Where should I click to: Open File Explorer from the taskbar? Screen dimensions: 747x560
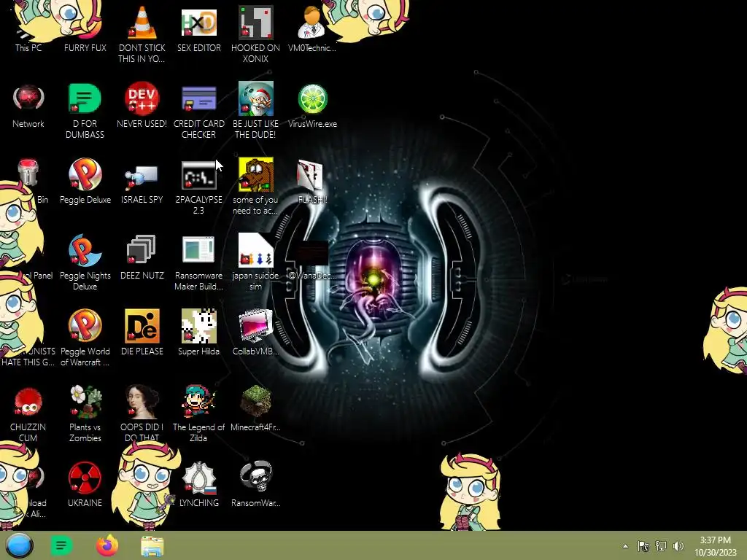point(152,546)
